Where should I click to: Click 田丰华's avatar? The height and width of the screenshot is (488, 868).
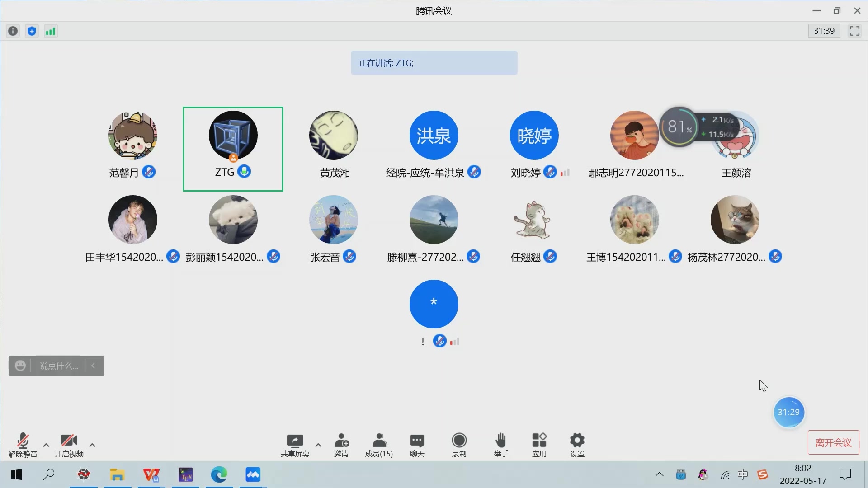click(133, 220)
